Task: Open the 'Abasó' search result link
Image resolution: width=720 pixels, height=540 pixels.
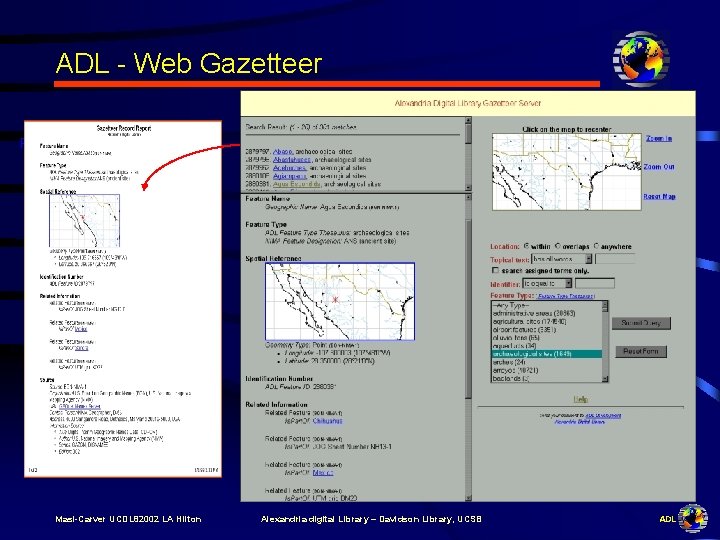Action: coord(283,152)
